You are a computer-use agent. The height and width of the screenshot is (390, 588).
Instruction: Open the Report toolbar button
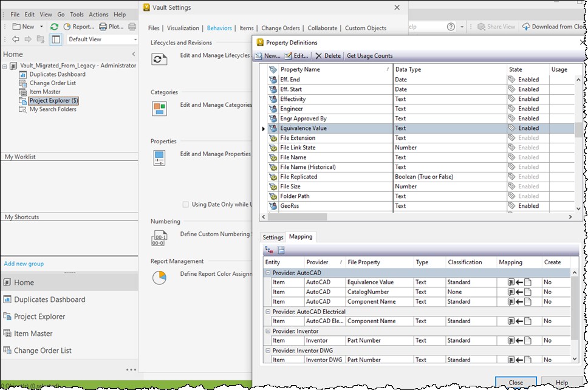[79, 27]
